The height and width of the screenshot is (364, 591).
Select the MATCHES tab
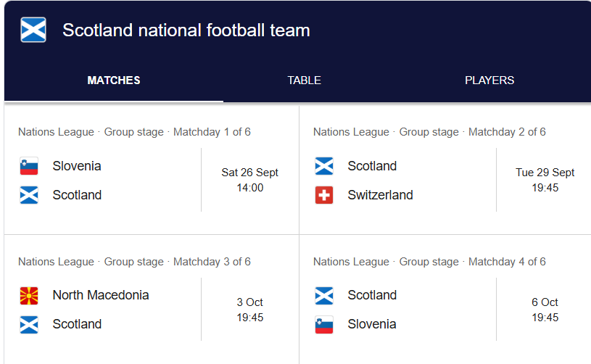[114, 80]
